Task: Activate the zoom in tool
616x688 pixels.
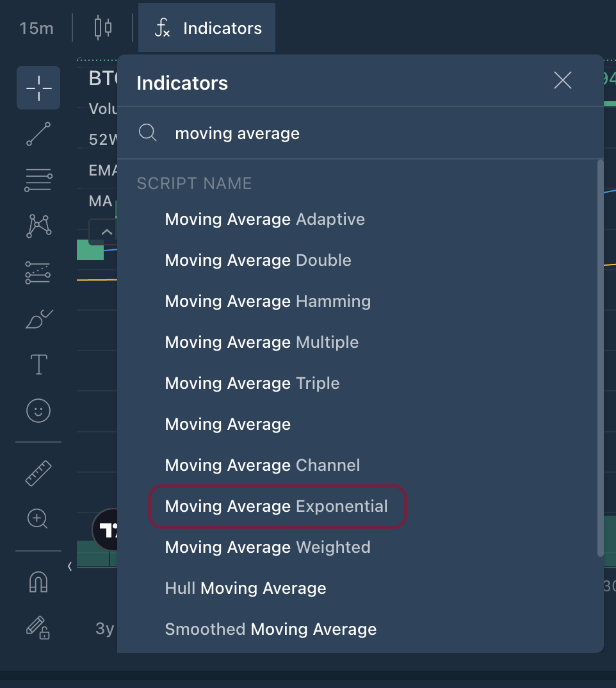Action: point(38,518)
